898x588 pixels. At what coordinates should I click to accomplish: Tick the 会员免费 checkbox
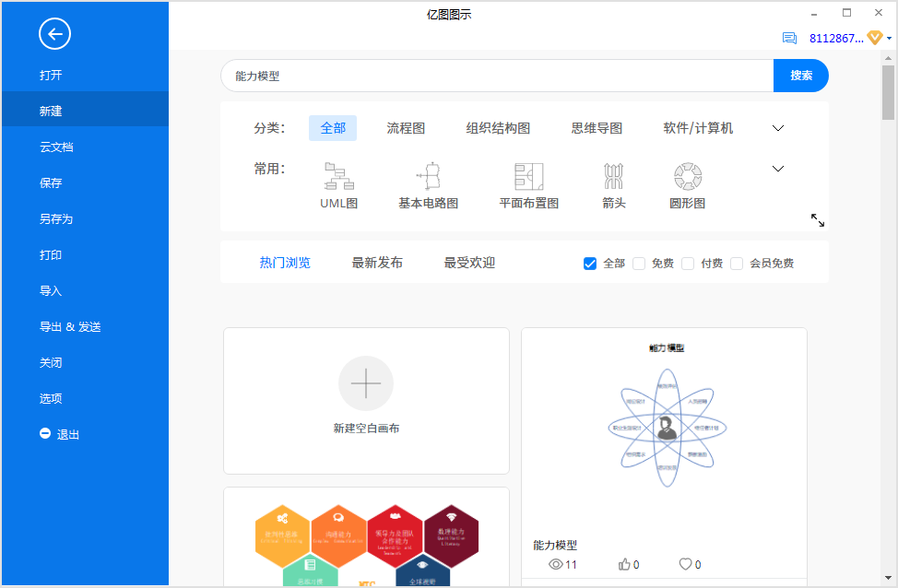tap(737, 264)
